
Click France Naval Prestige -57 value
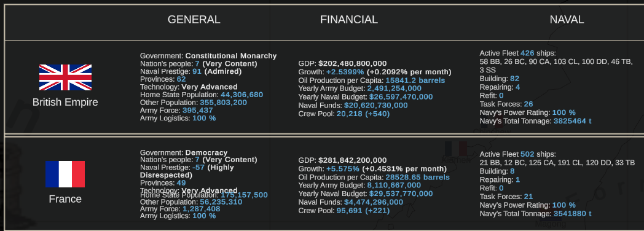pyautogui.click(x=198, y=167)
